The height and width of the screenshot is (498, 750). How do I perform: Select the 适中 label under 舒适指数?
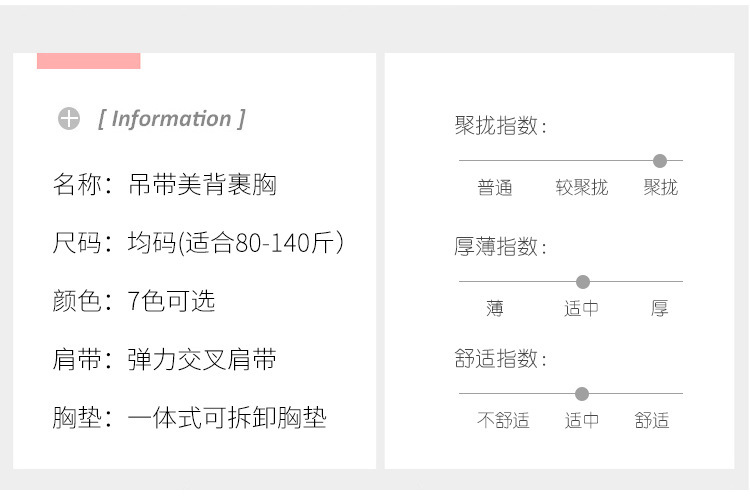tap(581, 421)
